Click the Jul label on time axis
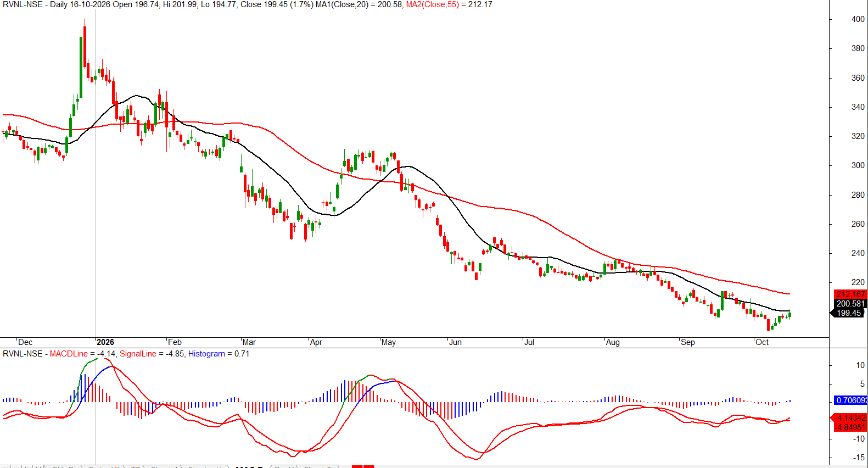Image resolution: width=868 pixels, height=468 pixels. [x=529, y=342]
